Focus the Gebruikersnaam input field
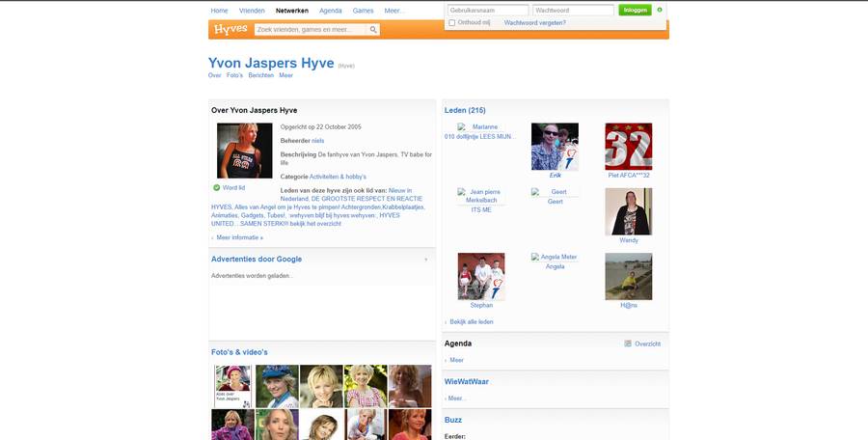 tap(488, 10)
